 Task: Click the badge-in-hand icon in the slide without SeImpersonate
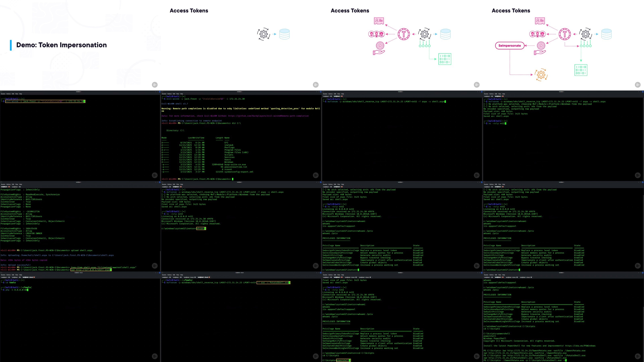pyautogui.click(x=379, y=48)
